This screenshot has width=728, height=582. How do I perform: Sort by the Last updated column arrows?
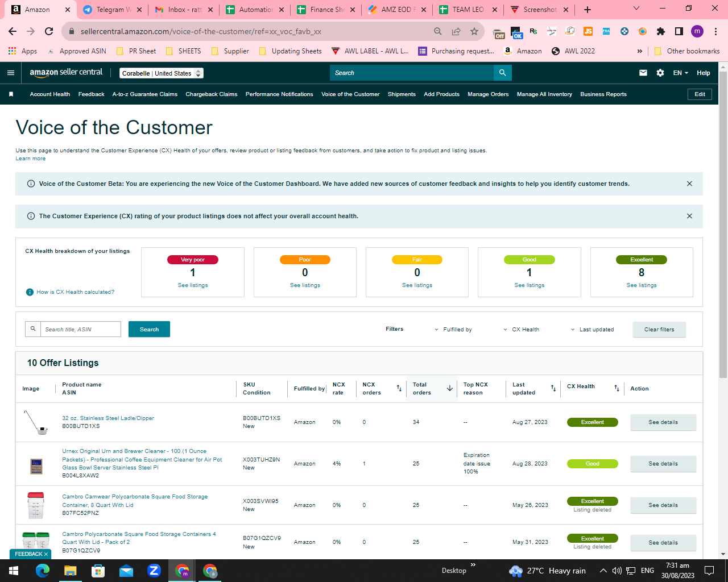553,389
